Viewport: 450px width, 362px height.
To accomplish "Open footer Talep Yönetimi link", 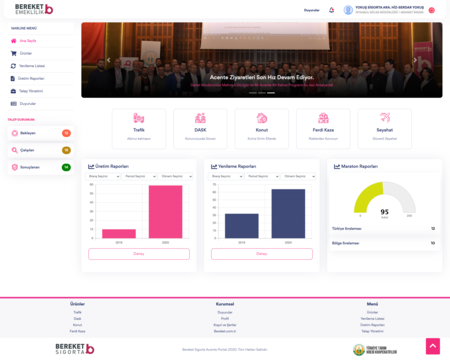I will (x=372, y=331).
